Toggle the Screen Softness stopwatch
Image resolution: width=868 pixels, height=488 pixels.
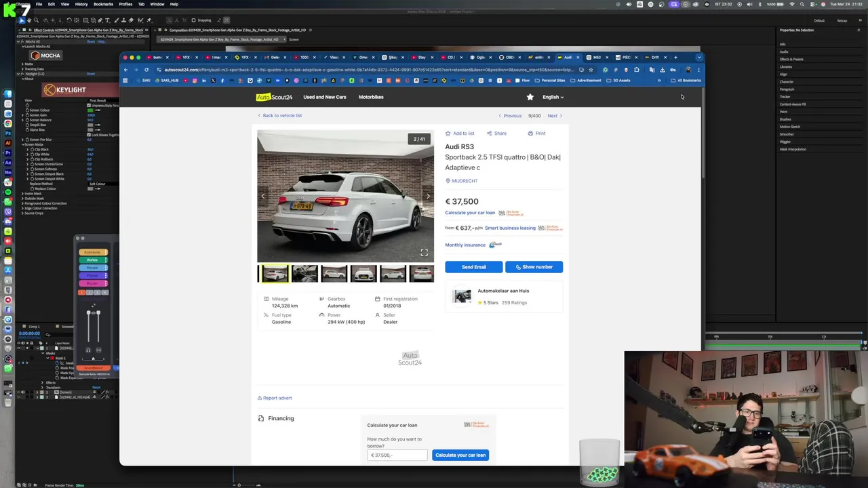(x=32, y=169)
